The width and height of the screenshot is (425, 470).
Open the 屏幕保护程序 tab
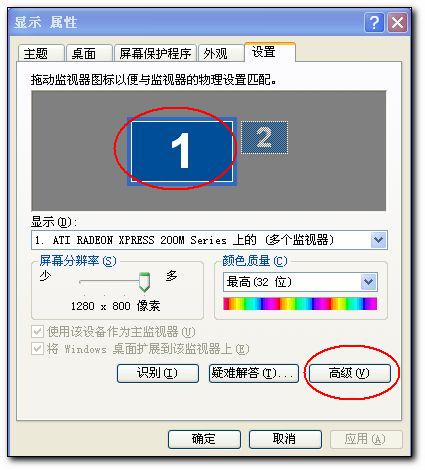coord(155,53)
